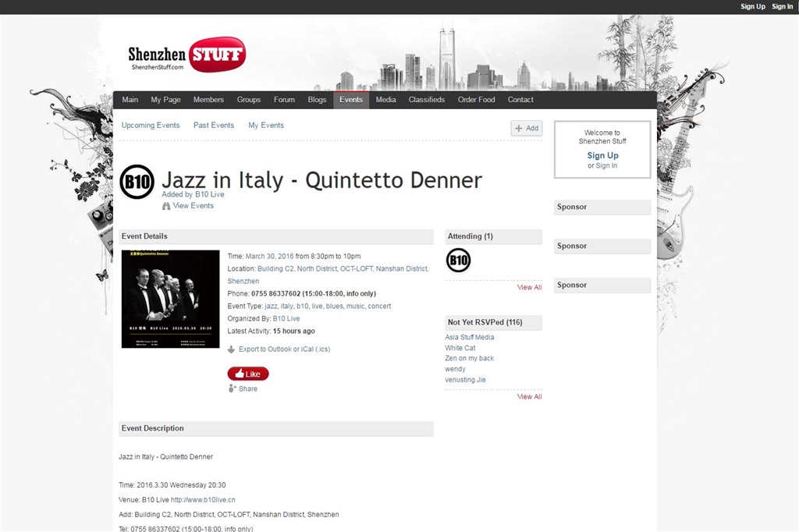Open the event poster thumbnail
Image resolution: width=799 pixels, height=532 pixels.
click(171, 299)
